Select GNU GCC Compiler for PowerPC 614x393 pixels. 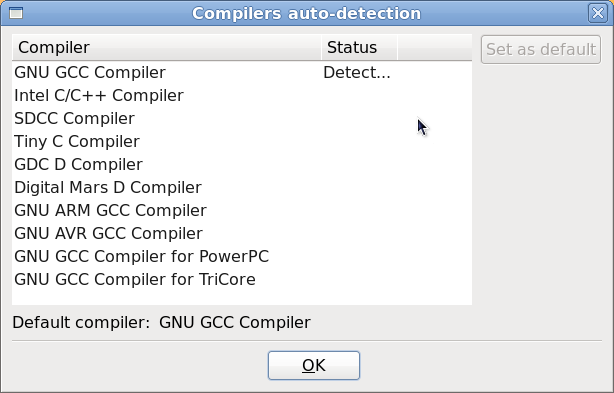coord(242,256)
